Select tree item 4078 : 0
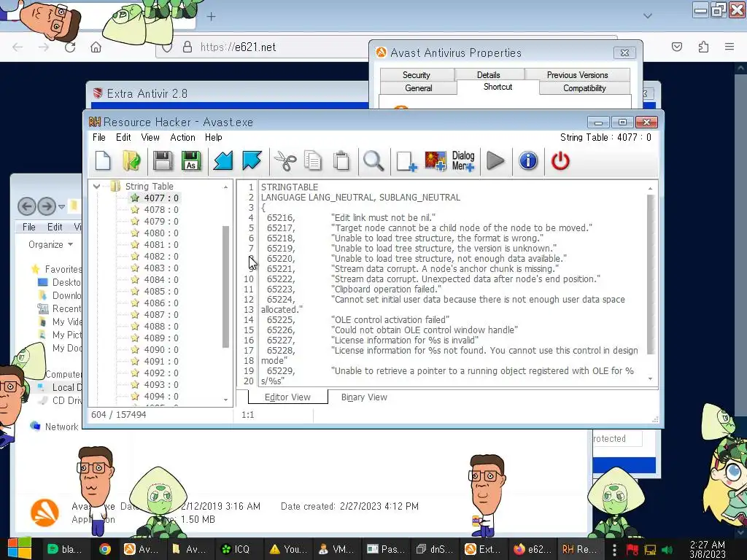 point(161,209)
